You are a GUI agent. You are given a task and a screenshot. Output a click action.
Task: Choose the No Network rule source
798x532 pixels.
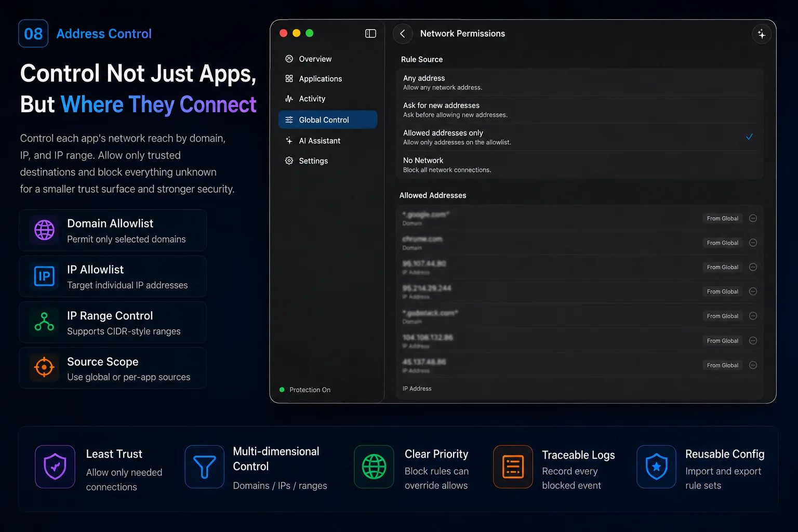click(579, 165)
